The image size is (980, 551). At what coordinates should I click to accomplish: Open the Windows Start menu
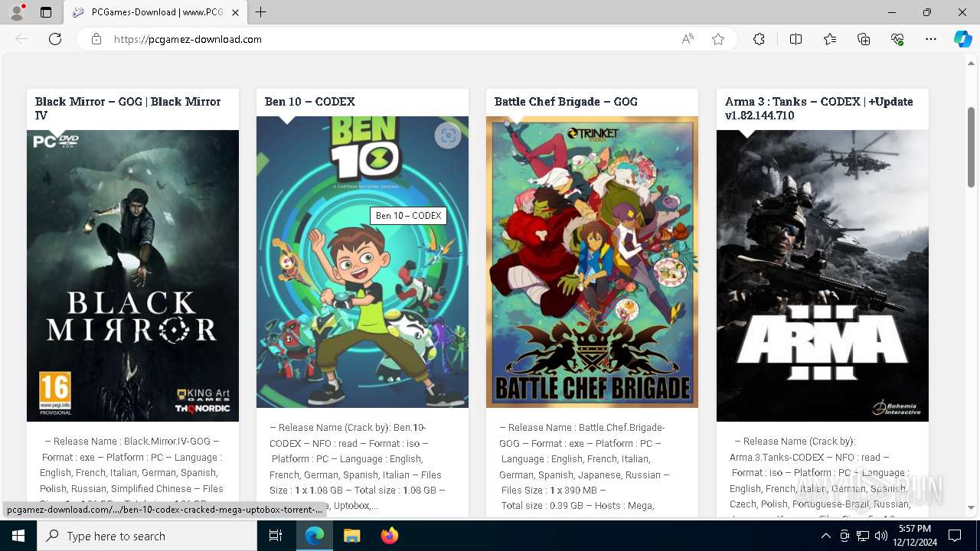18,536
